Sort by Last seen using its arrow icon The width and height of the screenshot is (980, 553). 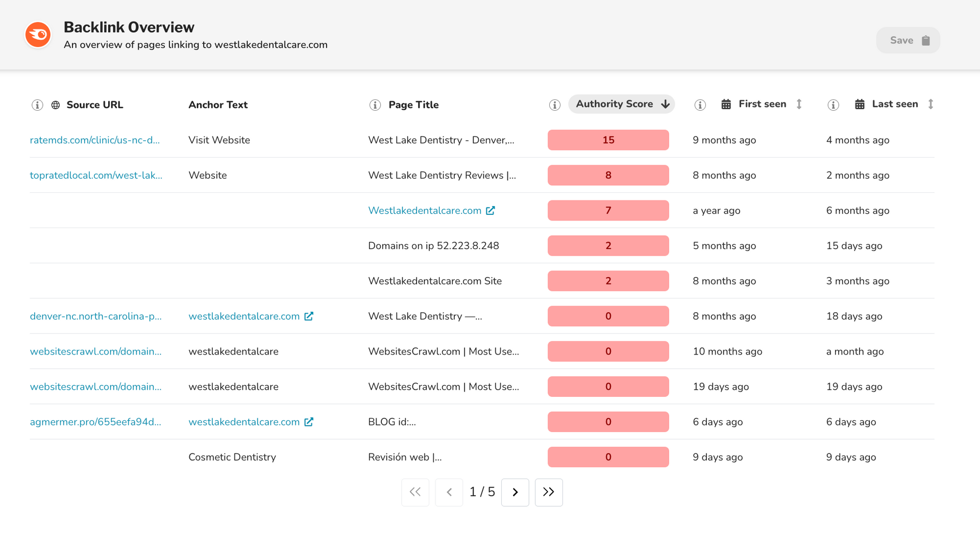coord(931,104)
